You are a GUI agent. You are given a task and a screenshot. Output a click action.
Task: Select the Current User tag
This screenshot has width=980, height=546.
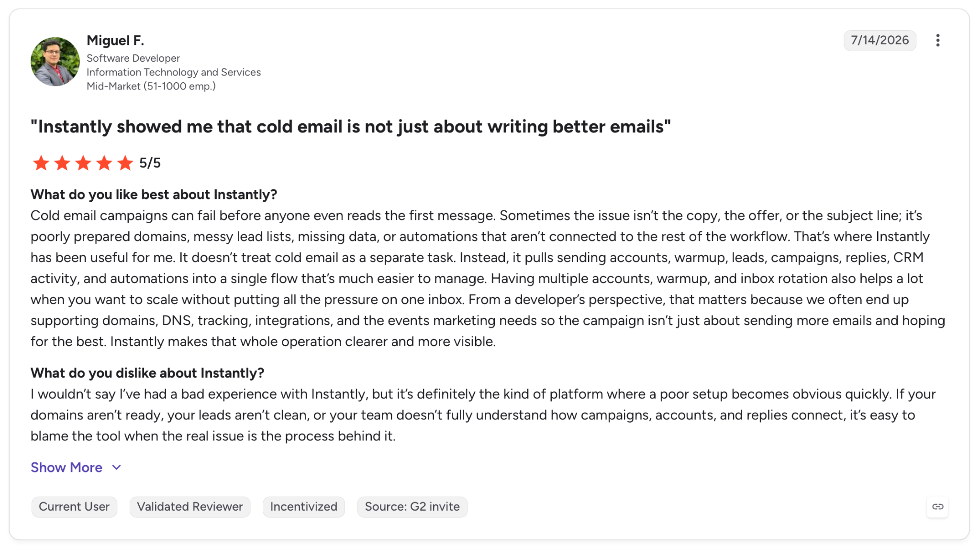[74, 507]
